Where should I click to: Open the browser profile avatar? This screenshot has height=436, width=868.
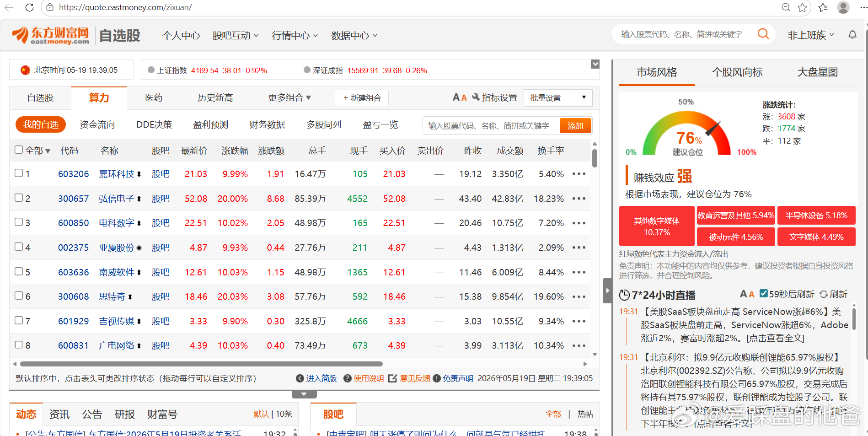[843, 7]
